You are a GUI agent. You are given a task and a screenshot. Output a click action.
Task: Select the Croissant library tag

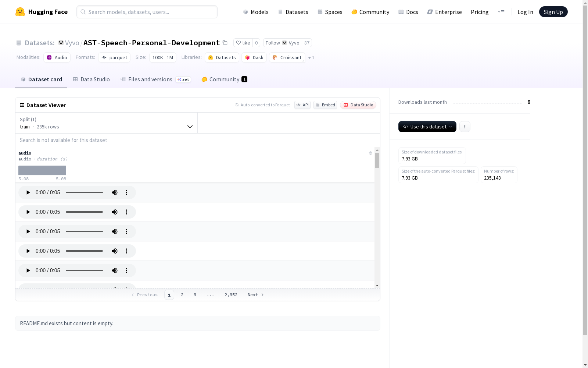click(x=287, y=57)
